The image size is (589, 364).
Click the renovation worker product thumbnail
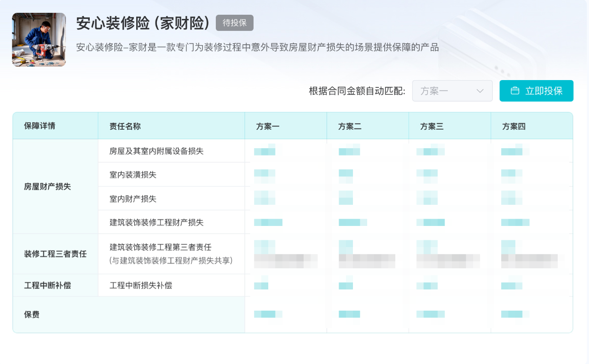(x=39, y=40)
